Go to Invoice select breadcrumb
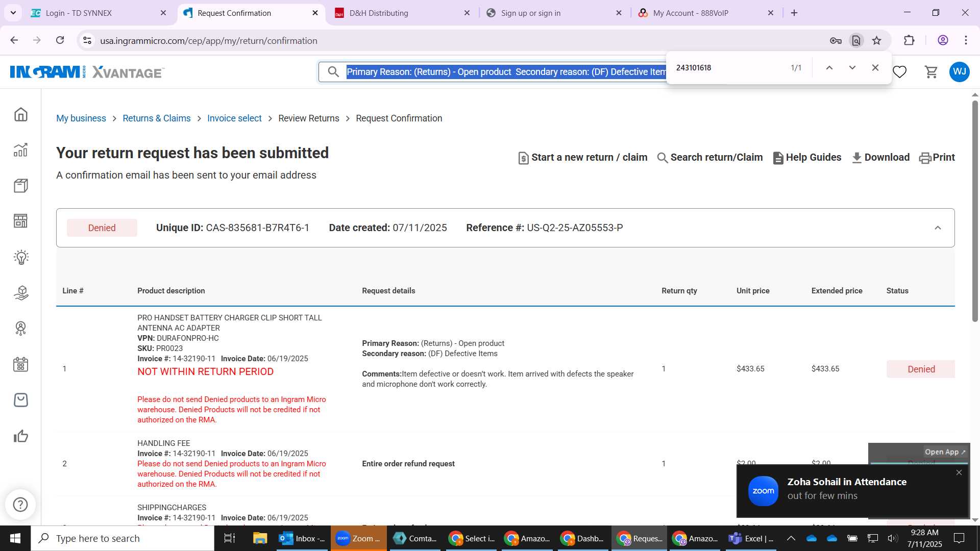The image size is (980, 551). [x=234, y=118]
